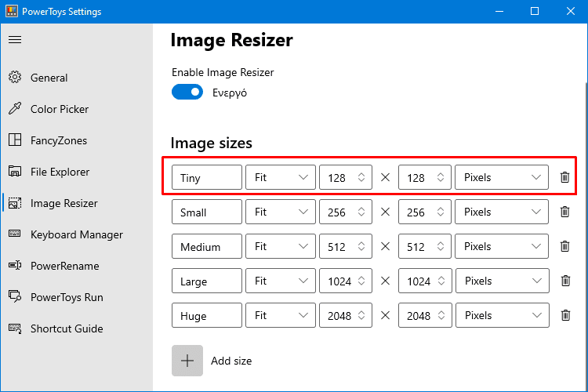
Task: Click the Add size plus button
Action: tap(187, 361)
